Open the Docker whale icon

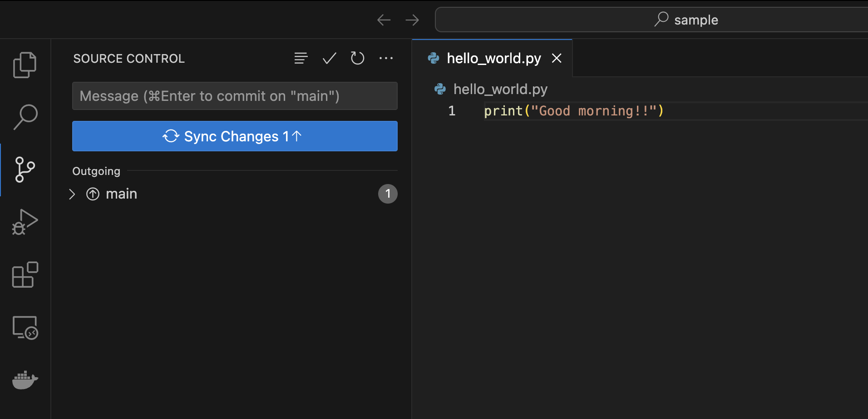click(25, 380)
